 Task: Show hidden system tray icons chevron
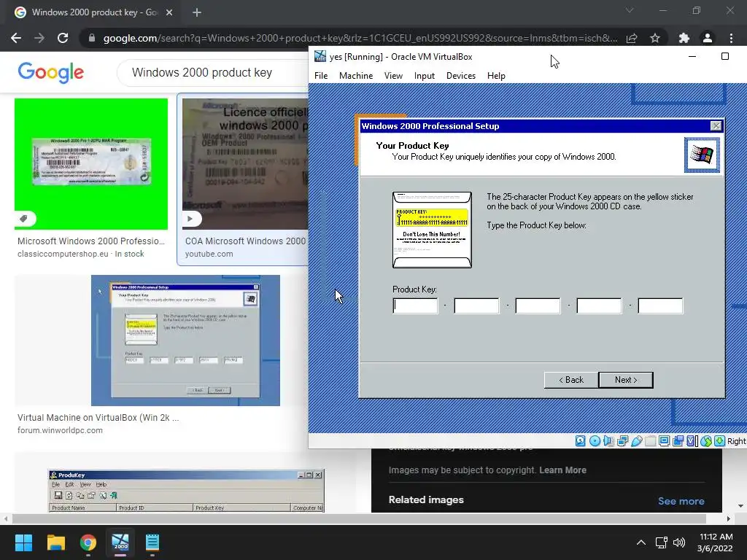coord(641,542)
